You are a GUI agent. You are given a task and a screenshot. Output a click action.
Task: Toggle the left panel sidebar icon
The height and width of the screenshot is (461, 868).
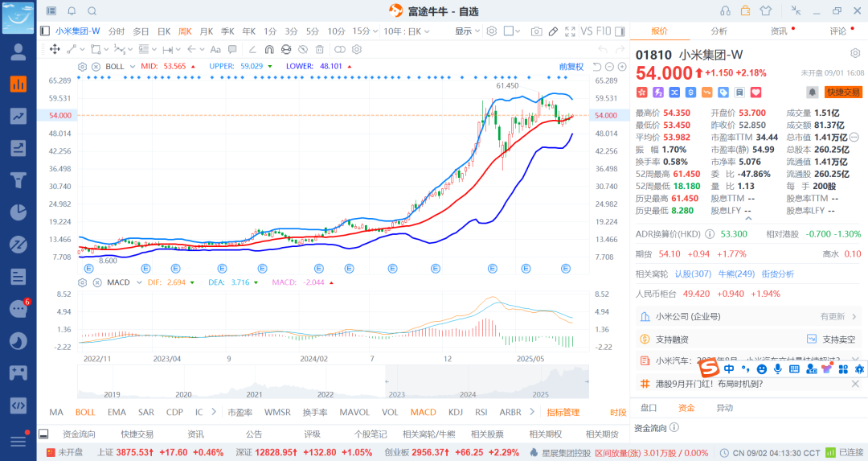45,31
